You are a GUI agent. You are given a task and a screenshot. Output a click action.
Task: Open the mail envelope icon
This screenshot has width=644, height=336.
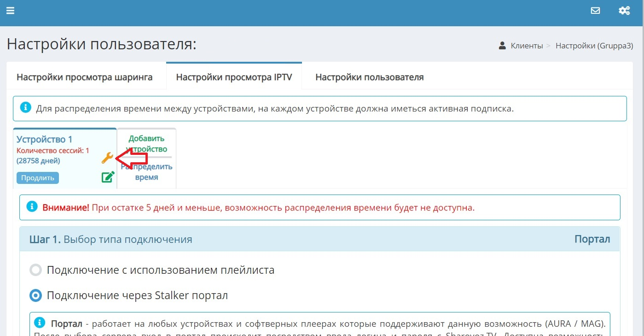[595, 10]
